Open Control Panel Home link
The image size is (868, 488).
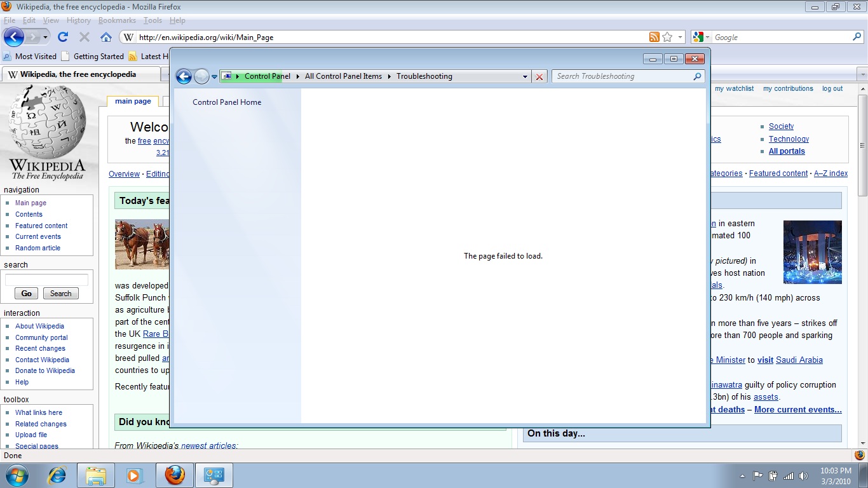click(227, 102)
